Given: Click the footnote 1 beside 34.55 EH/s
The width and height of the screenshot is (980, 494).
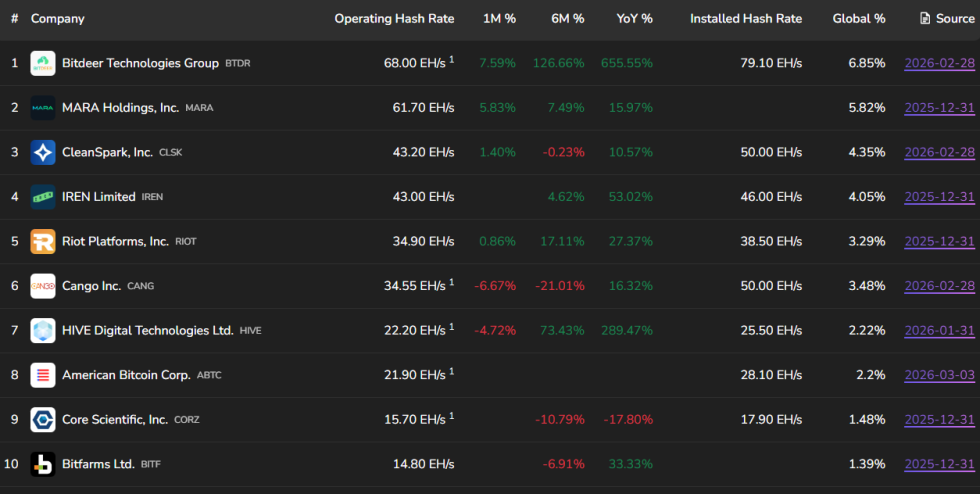Looking at the screenshot, I should coord(451,282).
